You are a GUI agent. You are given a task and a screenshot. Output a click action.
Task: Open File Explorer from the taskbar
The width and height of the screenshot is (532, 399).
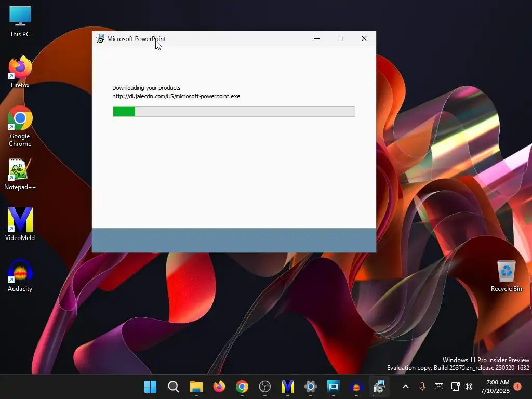(x=196, y=387)
